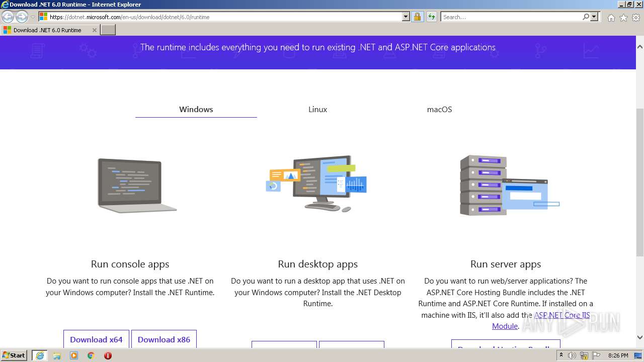View the security report lock icon
This screenshot has width=644, height=362.
click(x=417, y=17)
